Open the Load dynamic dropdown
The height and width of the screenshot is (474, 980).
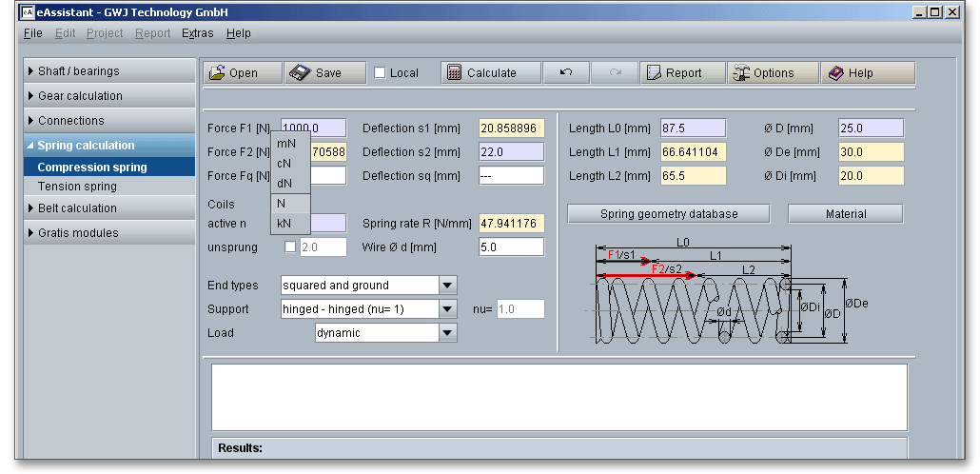(x=447, y=333)
